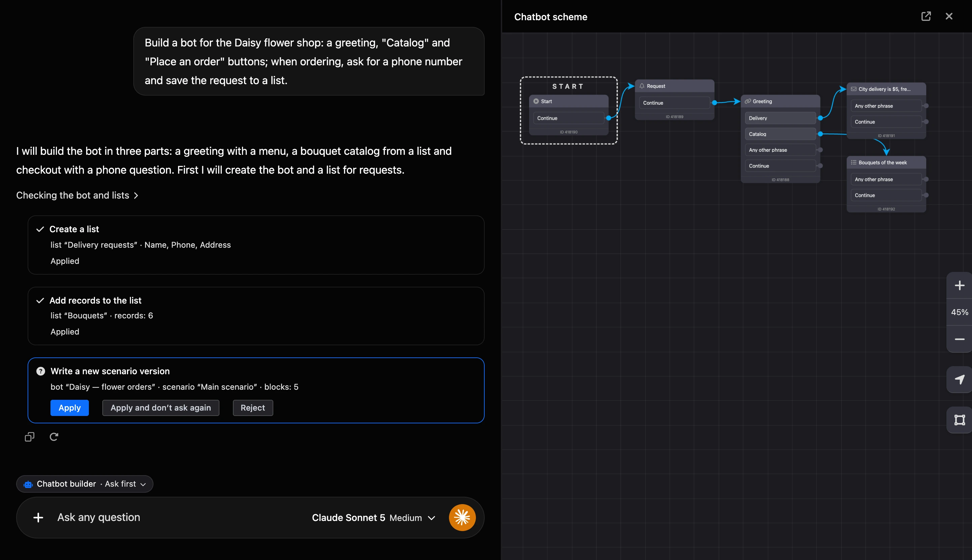Click the Create a list card title
Image resolution: width=972 pixels, height=560 pixels.
[x=74, y=229]
